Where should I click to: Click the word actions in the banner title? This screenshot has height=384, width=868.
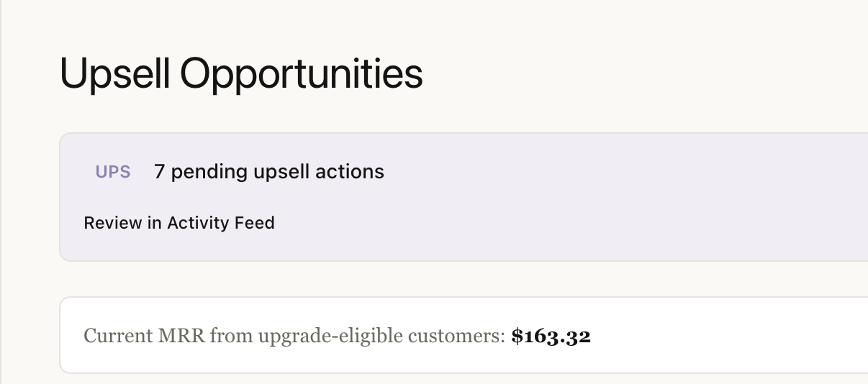[x=352, y=172]
